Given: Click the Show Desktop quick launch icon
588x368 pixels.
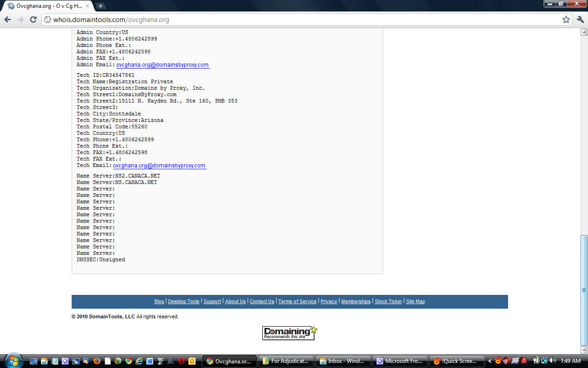Looking at the screenshot, I should click(34, 361).
